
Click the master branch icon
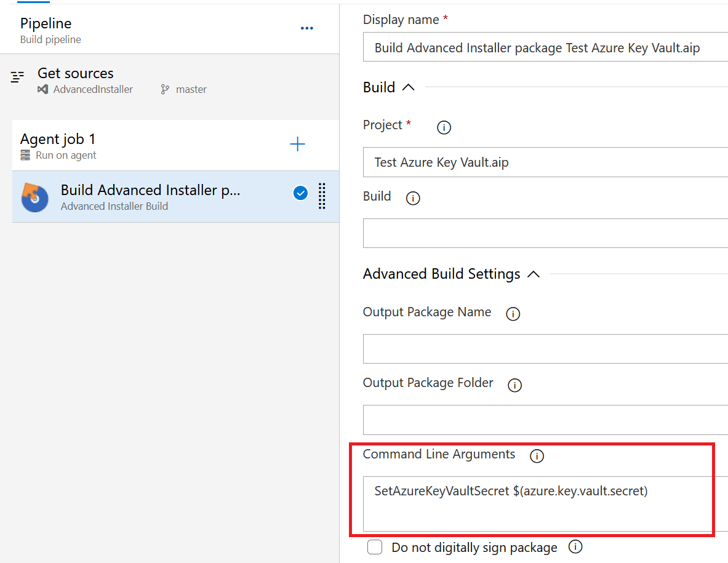pyautogui.click(x=165, y=89)
